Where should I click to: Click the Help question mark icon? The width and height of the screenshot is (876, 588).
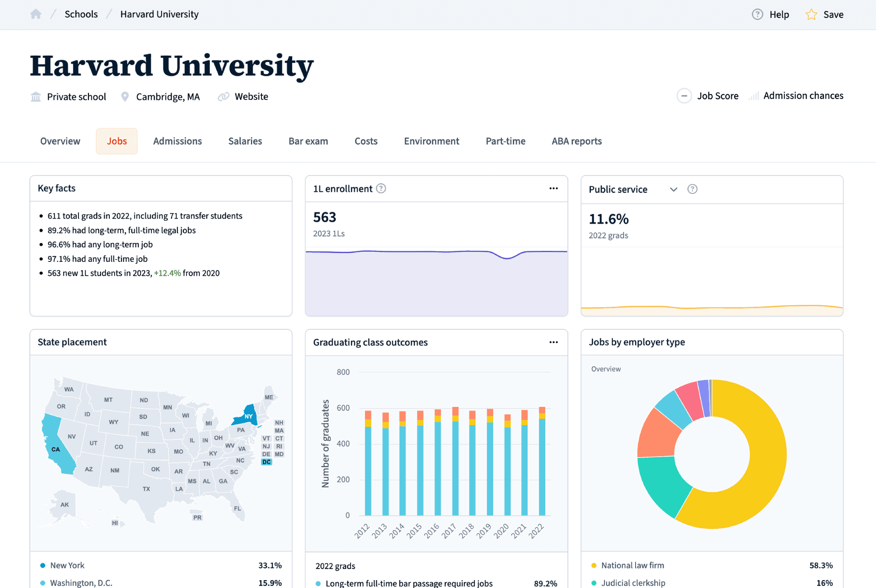[757, 14]
